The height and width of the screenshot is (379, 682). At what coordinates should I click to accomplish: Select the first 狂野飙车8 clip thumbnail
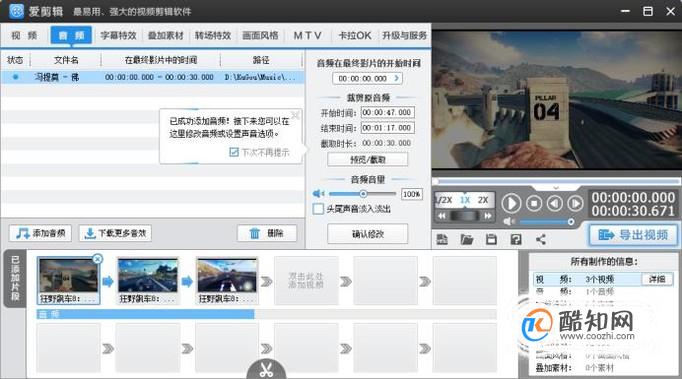[69, 280]
